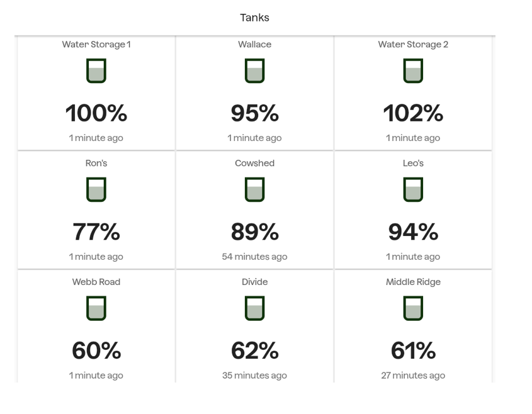This screenshot has width=532, height=414.
Task: Open the Divide tank icon
Action: click(x=254, y=309)
